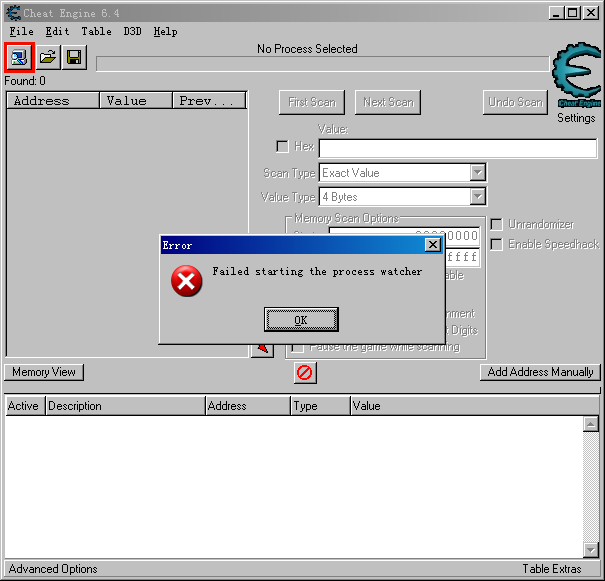Expand the Scan Type dropdown

(477, 173)
